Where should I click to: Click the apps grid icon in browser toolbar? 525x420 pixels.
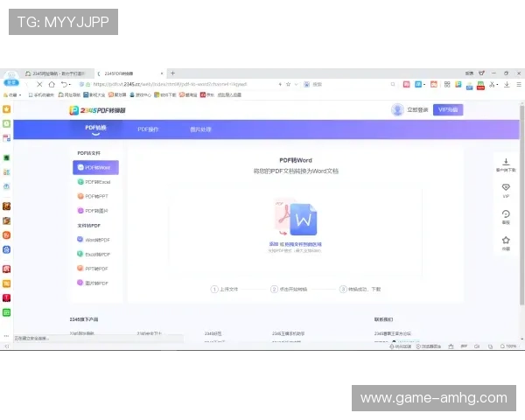point(447,84)
